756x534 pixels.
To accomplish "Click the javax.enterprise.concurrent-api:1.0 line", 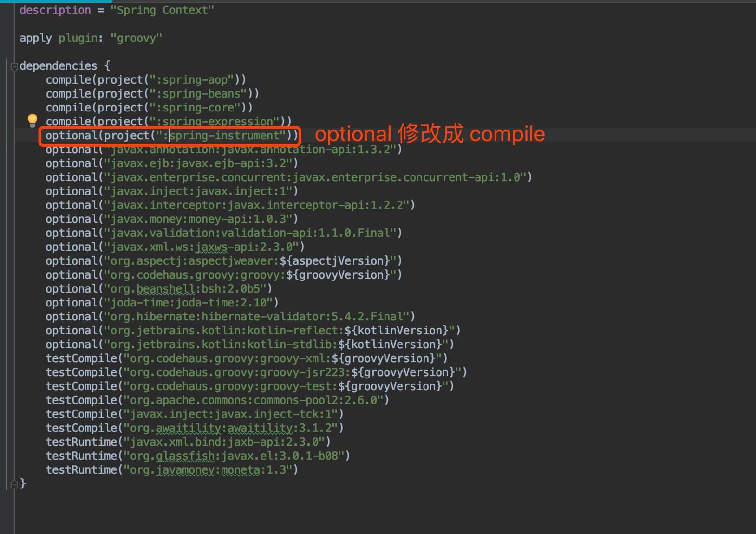I will pos(289,177).
